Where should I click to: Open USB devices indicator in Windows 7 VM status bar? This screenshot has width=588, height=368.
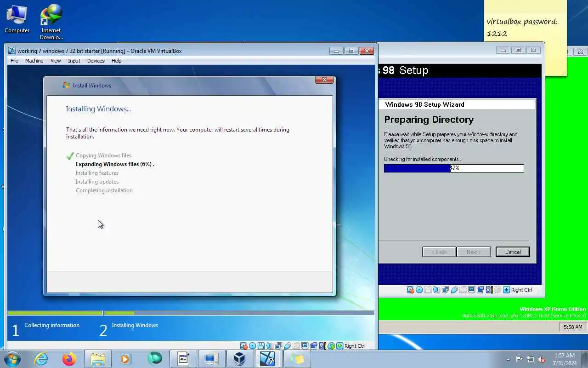tap(288, 346)
